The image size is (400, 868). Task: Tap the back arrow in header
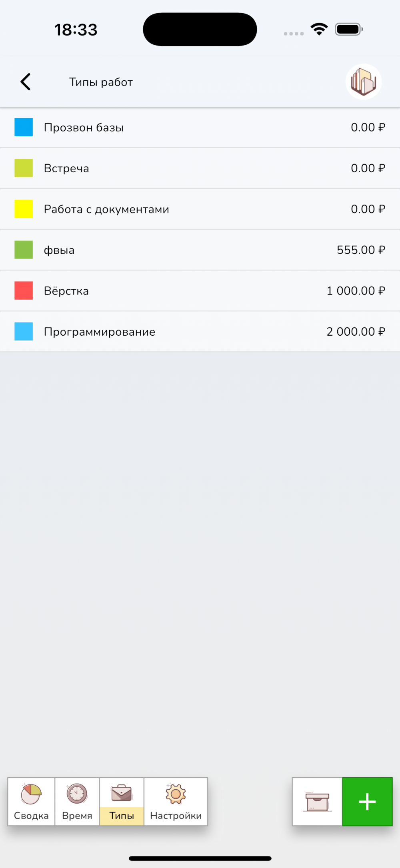[26, 82]
